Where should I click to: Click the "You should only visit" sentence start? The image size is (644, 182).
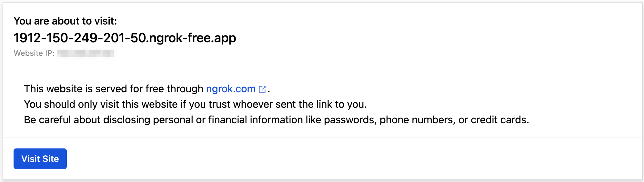coord(61,104)
